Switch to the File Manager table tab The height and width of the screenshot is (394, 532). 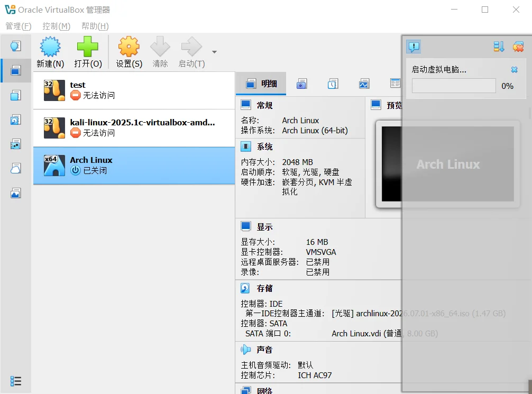click(x=395, y=84)
